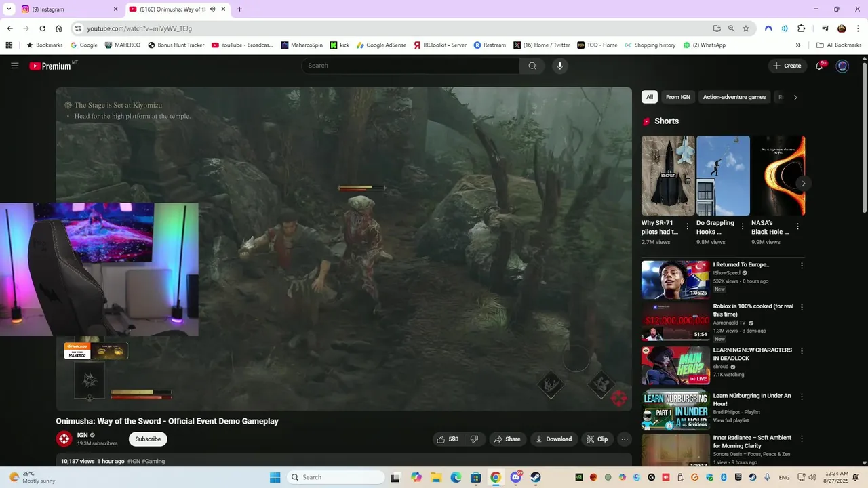Bookmark this page with the star icon
868x488 pixels.
point(746,28)
